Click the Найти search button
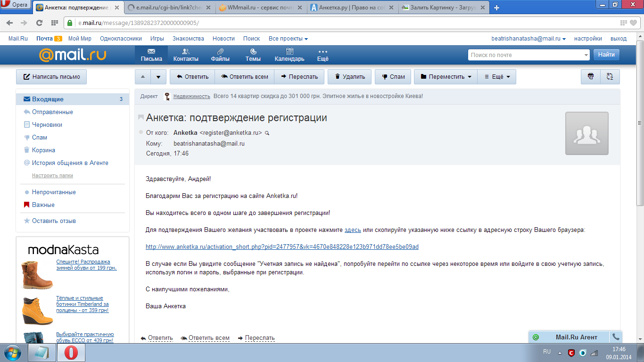The width and height of the screenshot is (644, 362). (x=606, y=55)
